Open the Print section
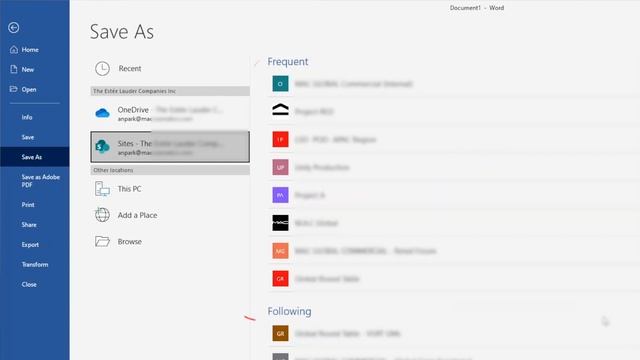640x360 pixels. pos(28,204)
